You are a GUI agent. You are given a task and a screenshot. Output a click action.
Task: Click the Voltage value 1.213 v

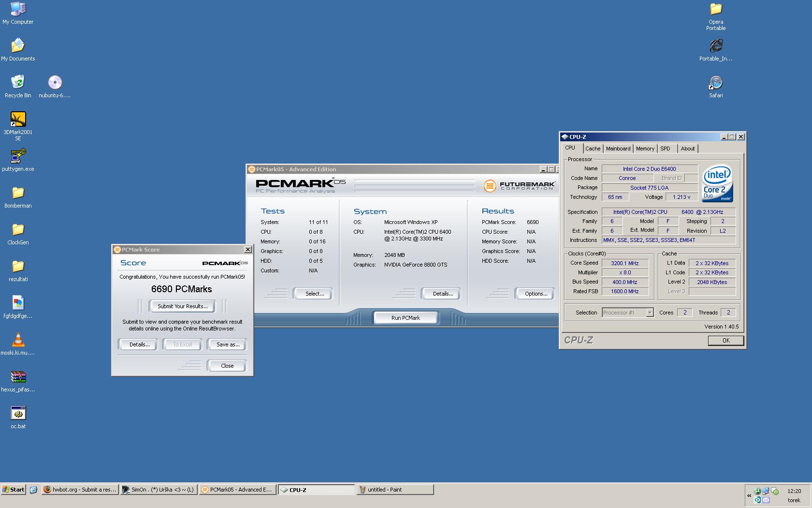click(681, 197)
